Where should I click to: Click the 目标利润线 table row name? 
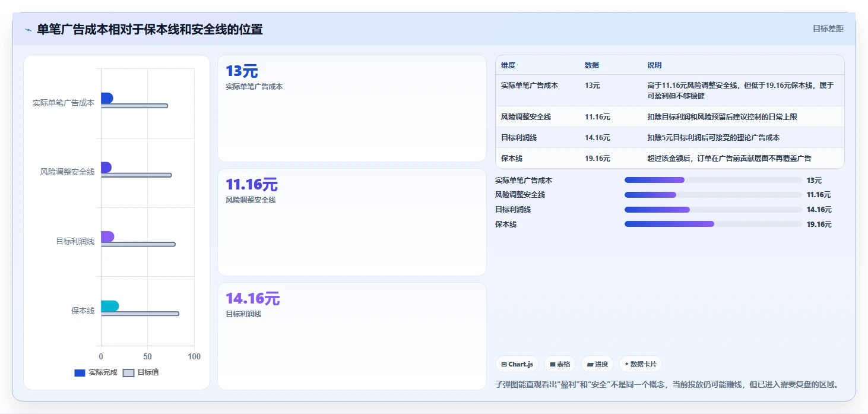coord(519,138)
